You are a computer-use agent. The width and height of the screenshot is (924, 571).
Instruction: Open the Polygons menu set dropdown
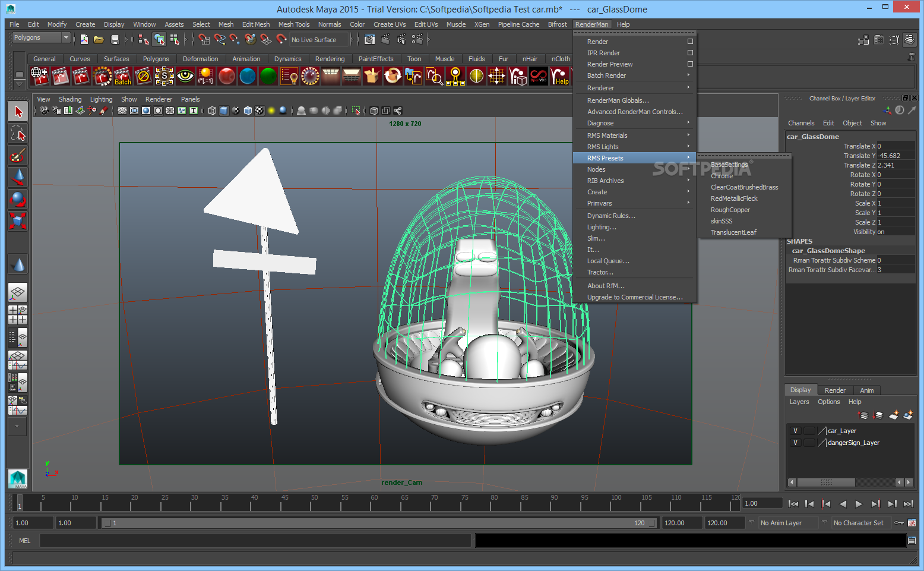coord(65,37)
